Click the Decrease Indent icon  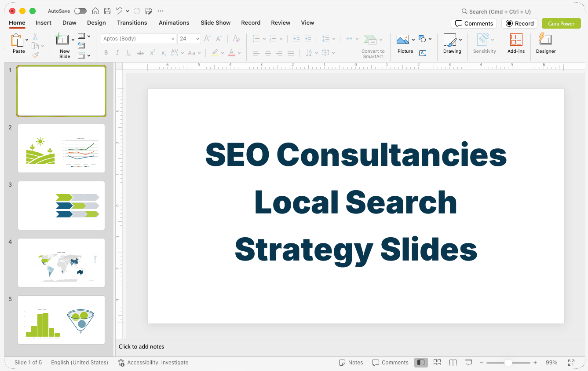point(296,39)
